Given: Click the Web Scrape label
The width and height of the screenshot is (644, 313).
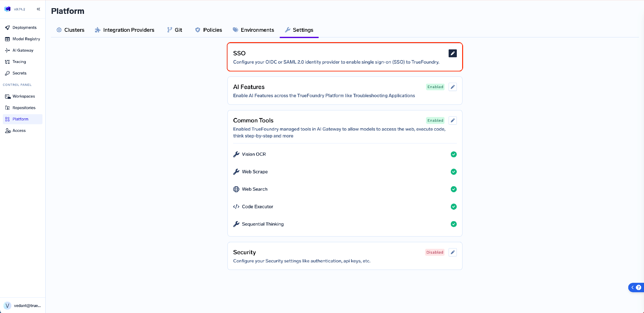Looking at the screenshot, I should [255, 172].
